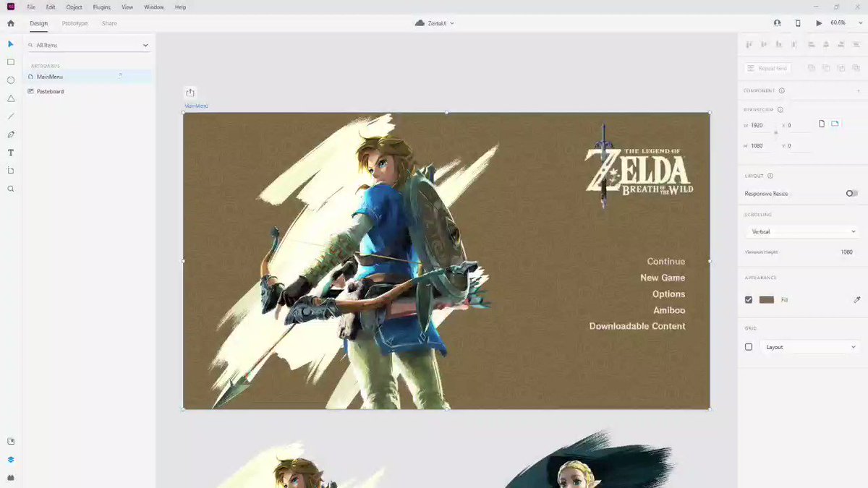The height and width of the screenshot is (488, 868).
Task: Show the Layers panel icon
Action: 11,459
